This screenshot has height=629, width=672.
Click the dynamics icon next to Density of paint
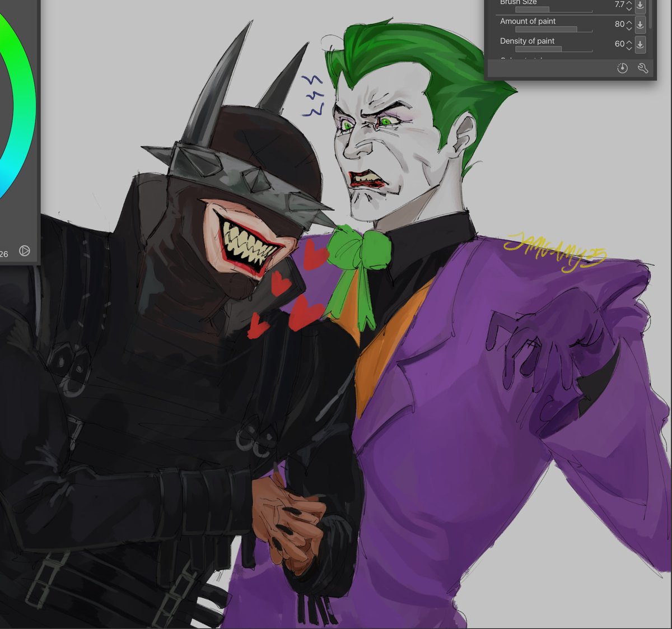pyautogui.click(x=640, y=44)
